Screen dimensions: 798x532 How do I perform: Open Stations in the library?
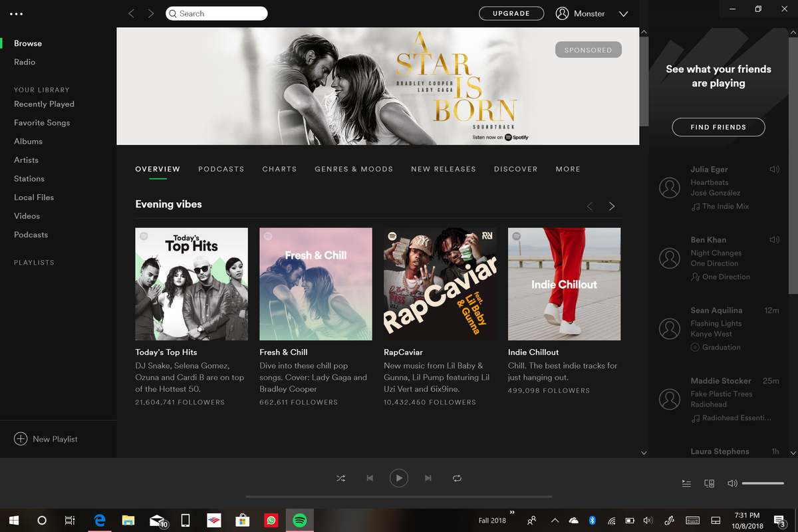(29, 179)
